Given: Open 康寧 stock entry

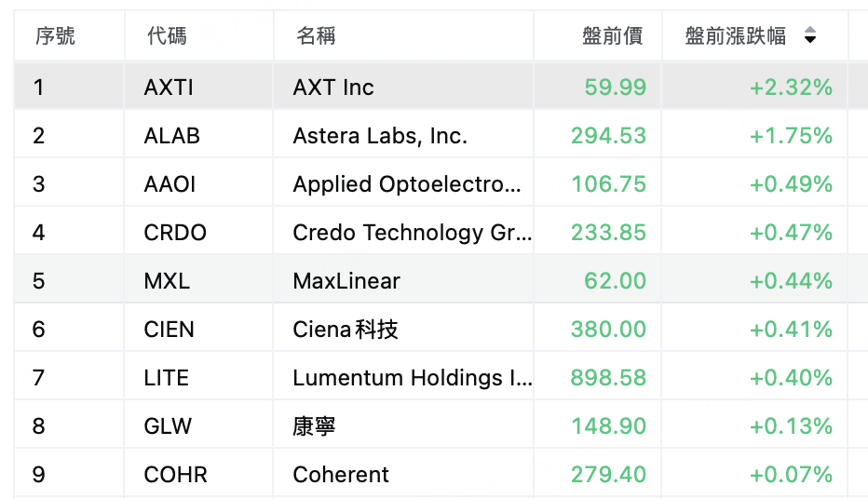Looking at the screenshot, I should pyautogui.click(x=314, y=426).
